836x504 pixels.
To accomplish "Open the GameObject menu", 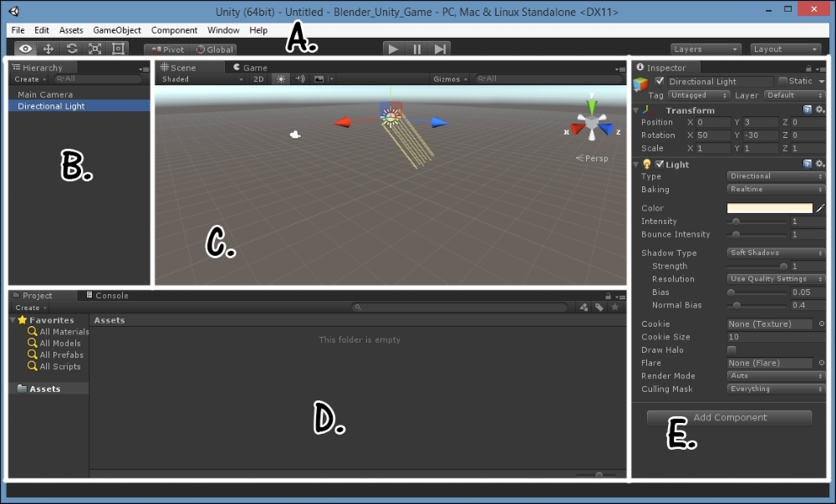I will 117,30.
